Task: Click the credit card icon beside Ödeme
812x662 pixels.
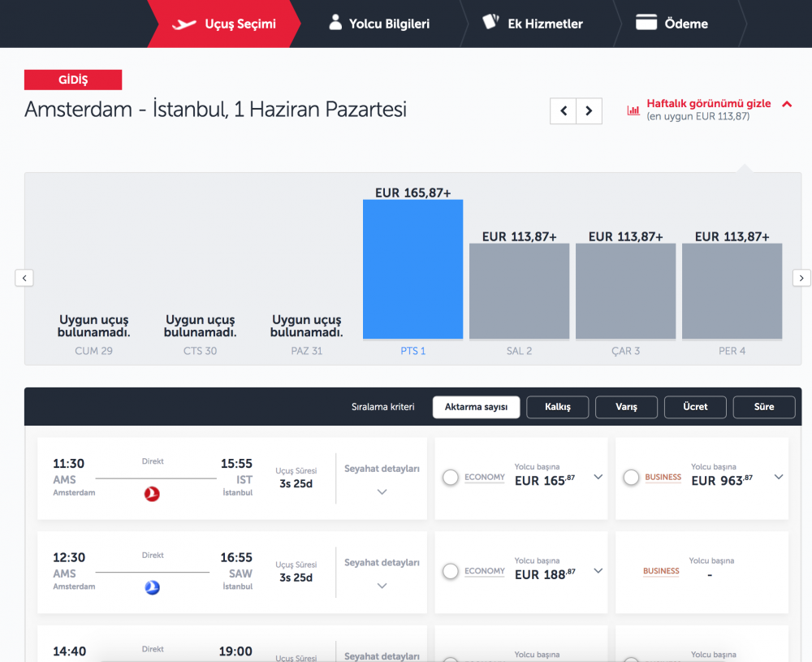Action: tap(646, 23)
